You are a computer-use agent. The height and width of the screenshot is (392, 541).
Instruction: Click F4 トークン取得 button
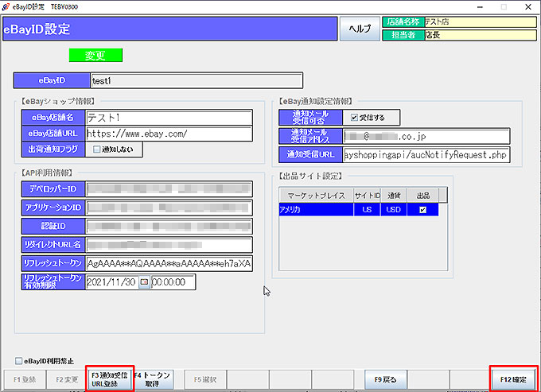(152, 378)
